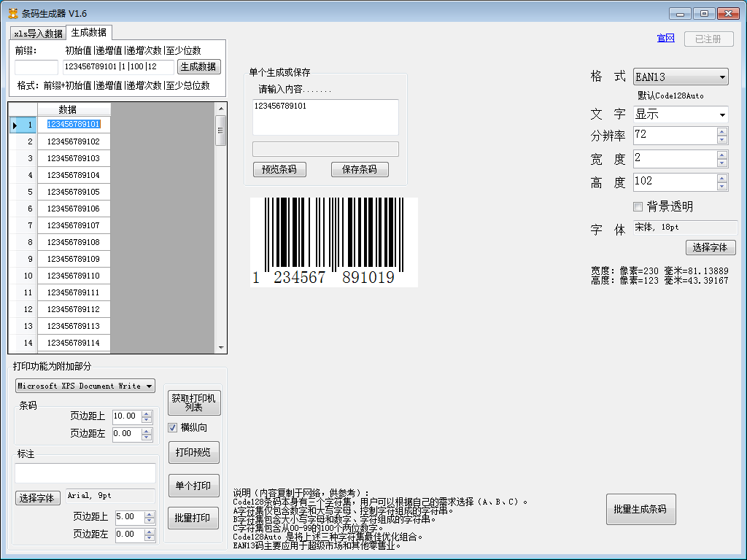Screen dimensions: 747x560
Task: Click the 保存条码 button
Action: pyautogui.click(x=360, y=169)
